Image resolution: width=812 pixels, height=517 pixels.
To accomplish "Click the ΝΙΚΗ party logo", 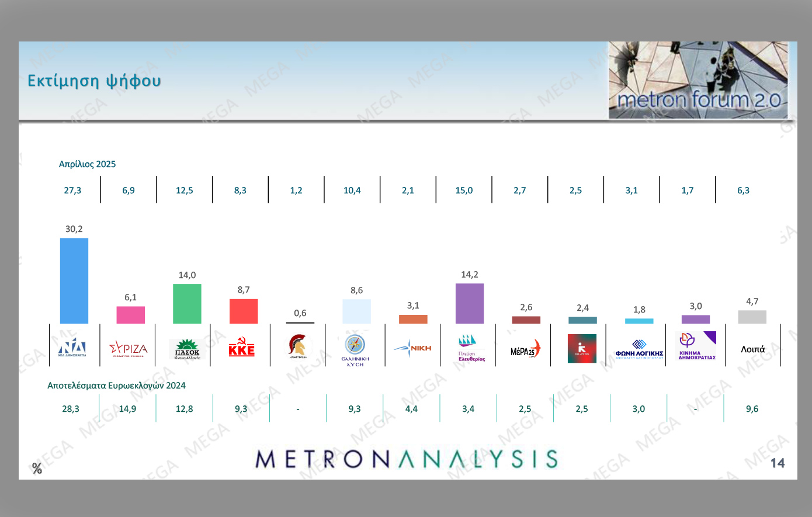I will pyautogui.click(x=412, y=348).
